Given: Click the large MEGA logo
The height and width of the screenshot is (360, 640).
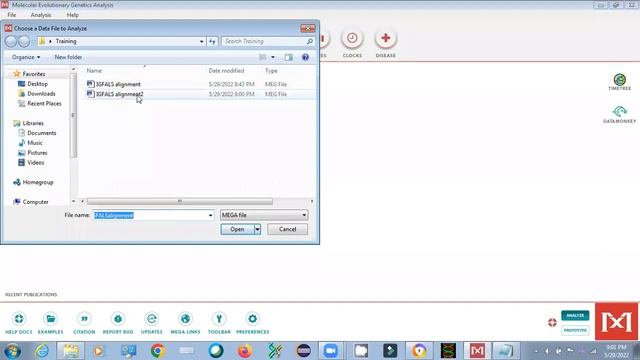Looking at the screenshot, I should coord(616,322).
